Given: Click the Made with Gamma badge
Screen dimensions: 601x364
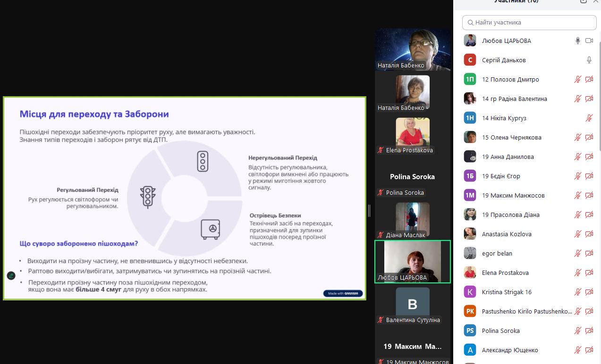Looking at the screenshot, I should [x=343, y=293].
